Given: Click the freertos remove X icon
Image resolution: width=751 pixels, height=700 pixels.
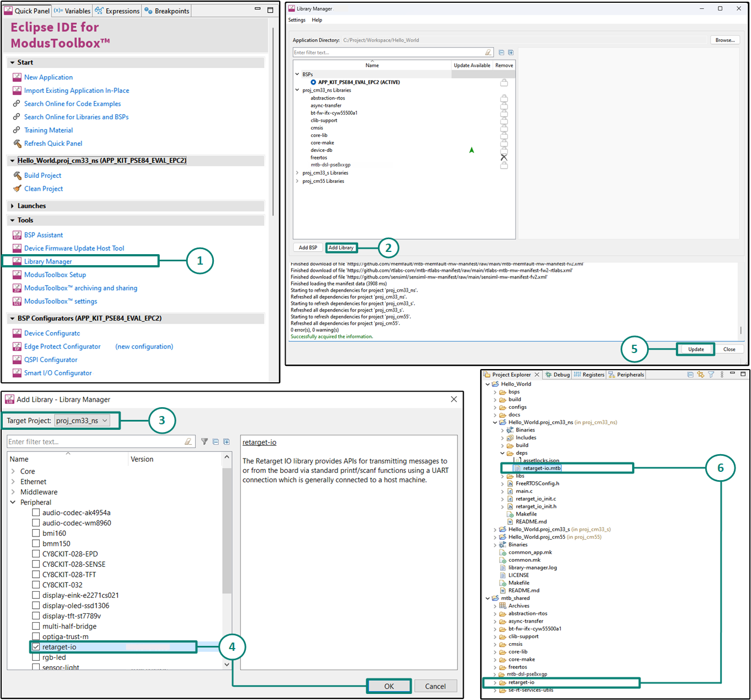Looking at the screenshot, I should click(503, 157).
